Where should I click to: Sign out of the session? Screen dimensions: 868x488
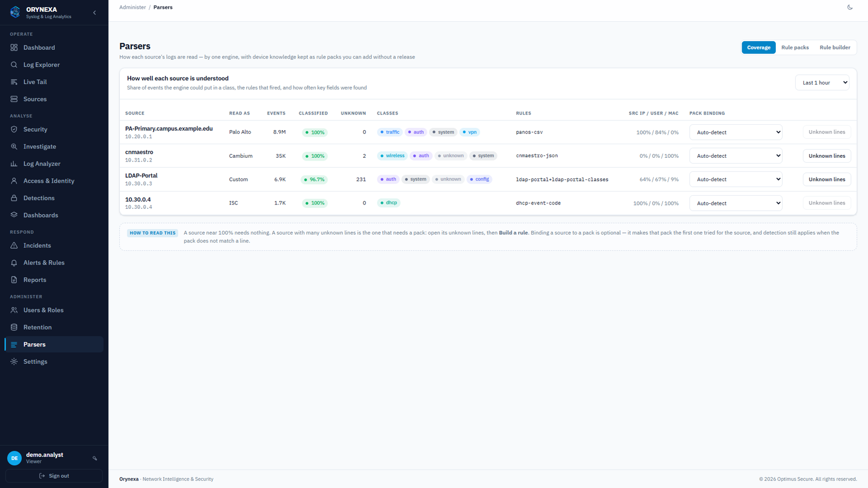pos(54,476)
